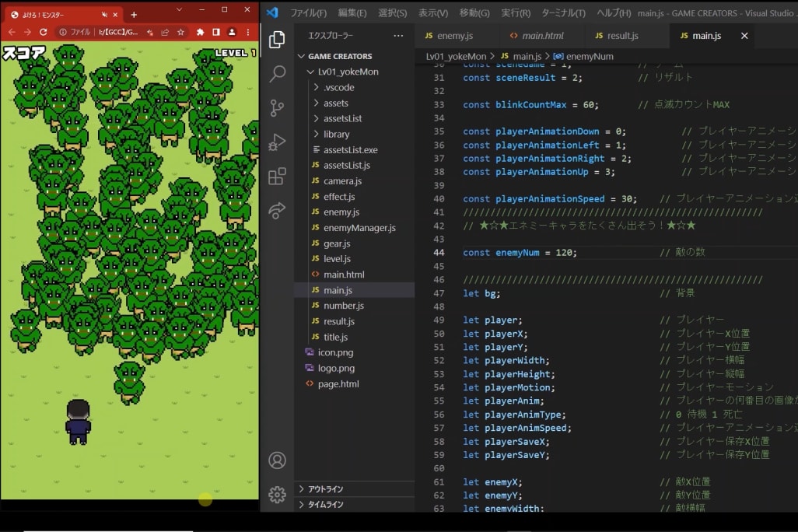Screen dimensions: 798x532
Task: Switch to the result.js editor tab
Action: (622, 36)
